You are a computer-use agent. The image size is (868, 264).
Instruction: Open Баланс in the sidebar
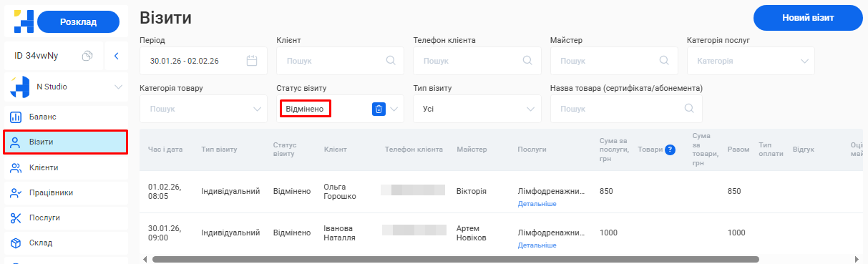coord(66,117)
